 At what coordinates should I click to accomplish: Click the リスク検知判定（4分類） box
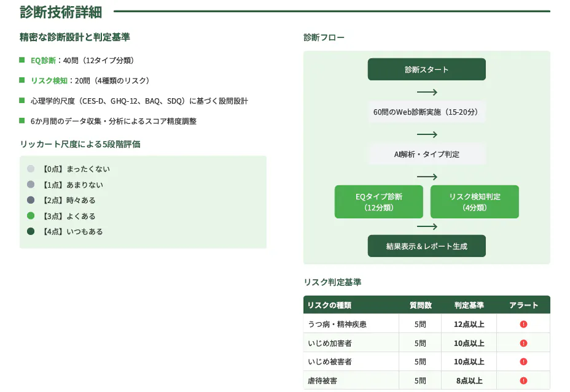(475, 202)
